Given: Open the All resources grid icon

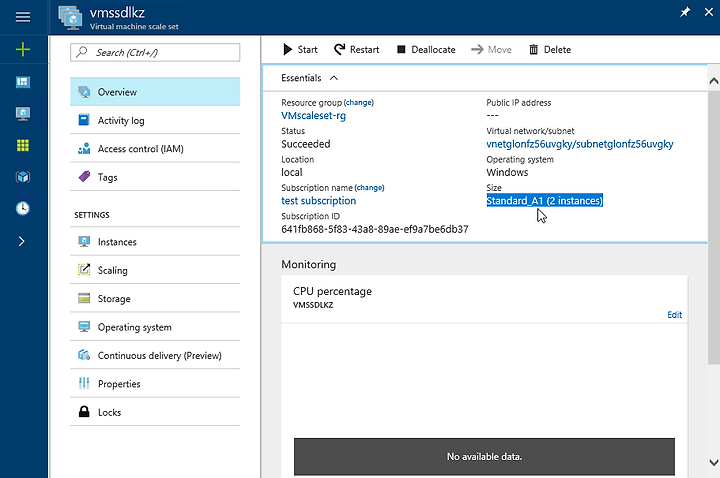Looking at the screenshot, I should [22, 145].
